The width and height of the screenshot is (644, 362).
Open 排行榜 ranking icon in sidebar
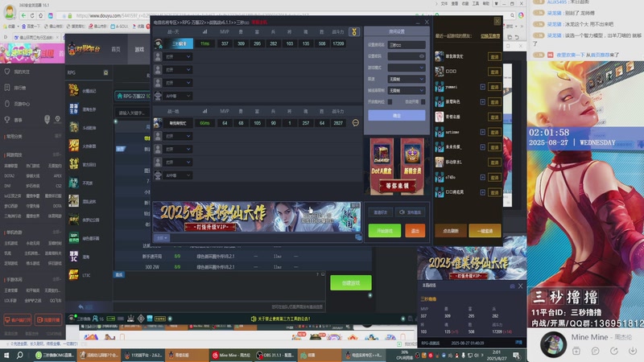7,88
